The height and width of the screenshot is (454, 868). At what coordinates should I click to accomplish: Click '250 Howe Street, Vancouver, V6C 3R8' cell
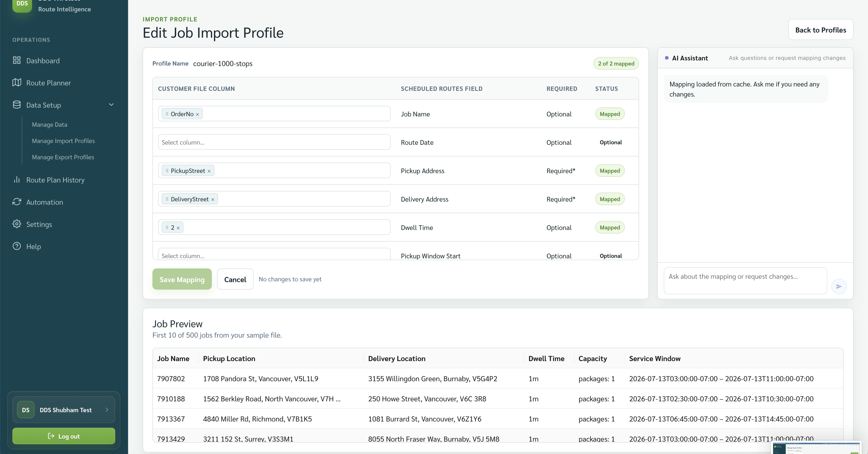[x=427, y=399]
